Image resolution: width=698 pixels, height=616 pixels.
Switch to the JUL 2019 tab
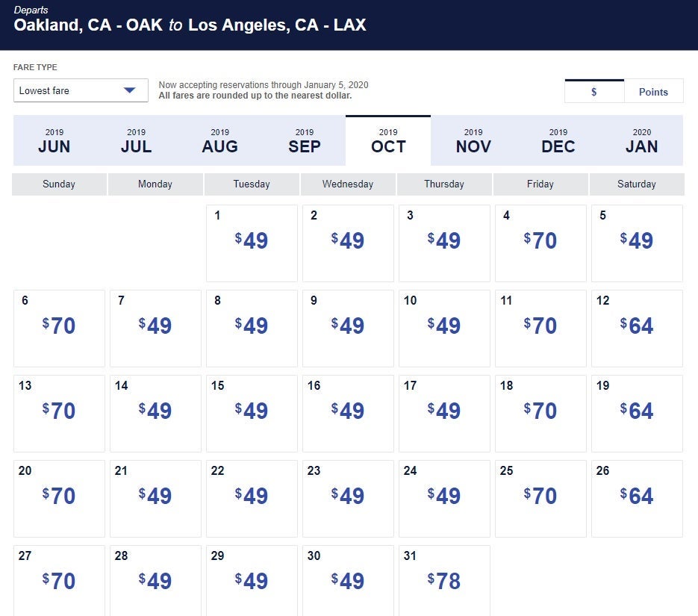[136, 140]
